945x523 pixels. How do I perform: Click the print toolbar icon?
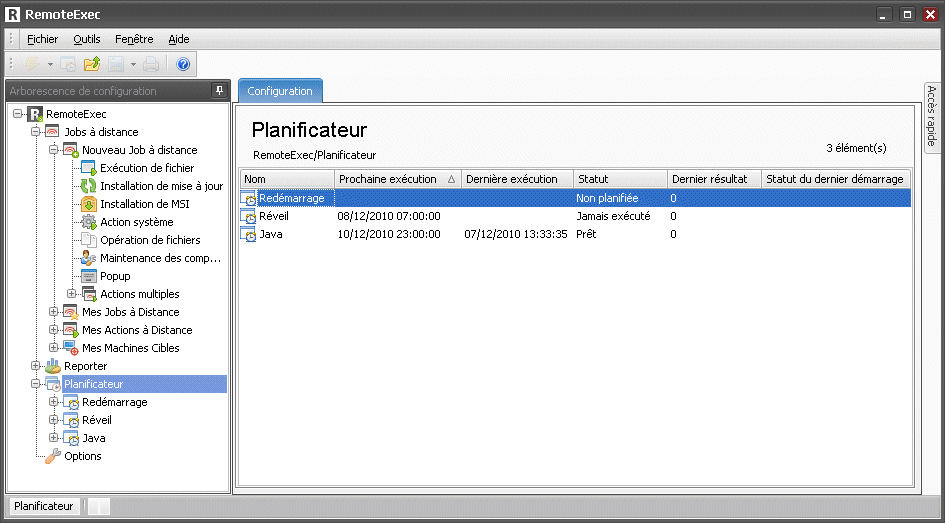click(x=151, y=64)
